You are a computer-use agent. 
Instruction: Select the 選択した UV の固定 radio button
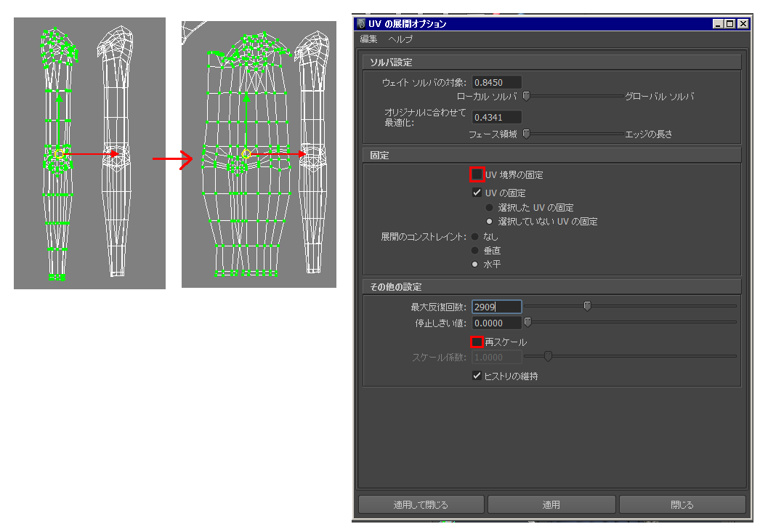tap(489, 208)
